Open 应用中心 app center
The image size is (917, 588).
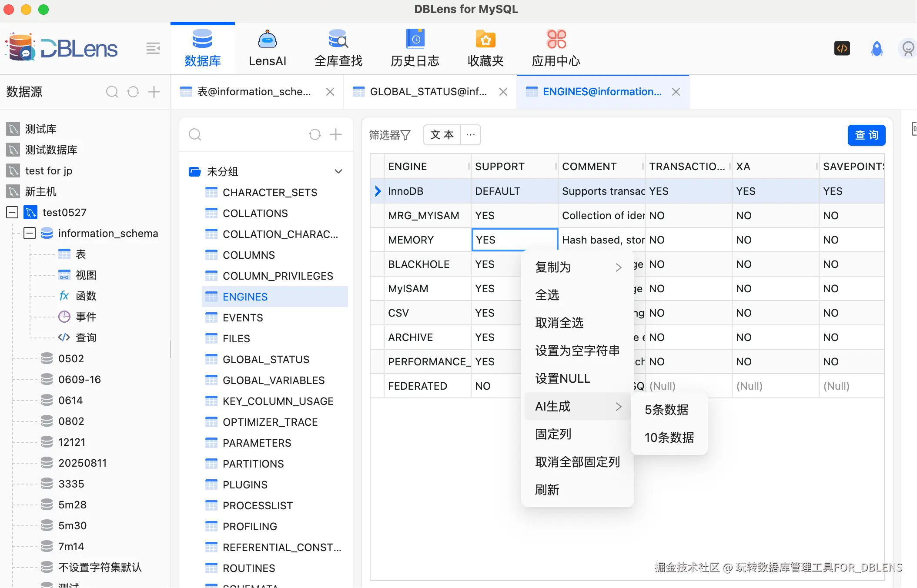556,48
